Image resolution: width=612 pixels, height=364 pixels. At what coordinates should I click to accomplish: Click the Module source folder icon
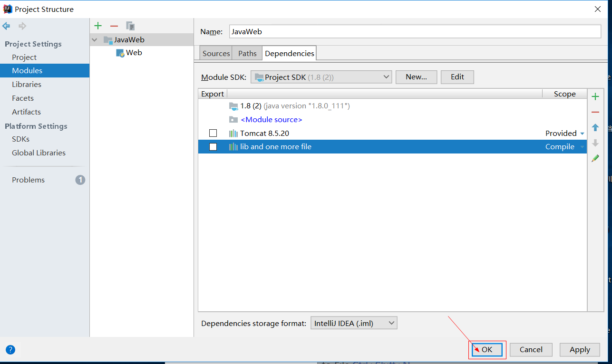pyautogui.click(x=233, y=120)
